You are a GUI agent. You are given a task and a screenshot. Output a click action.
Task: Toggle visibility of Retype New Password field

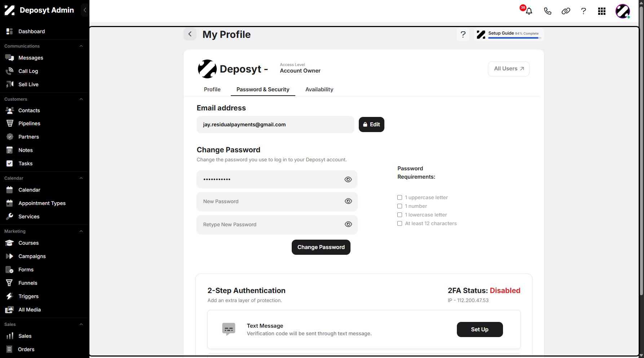pos(348,224)
